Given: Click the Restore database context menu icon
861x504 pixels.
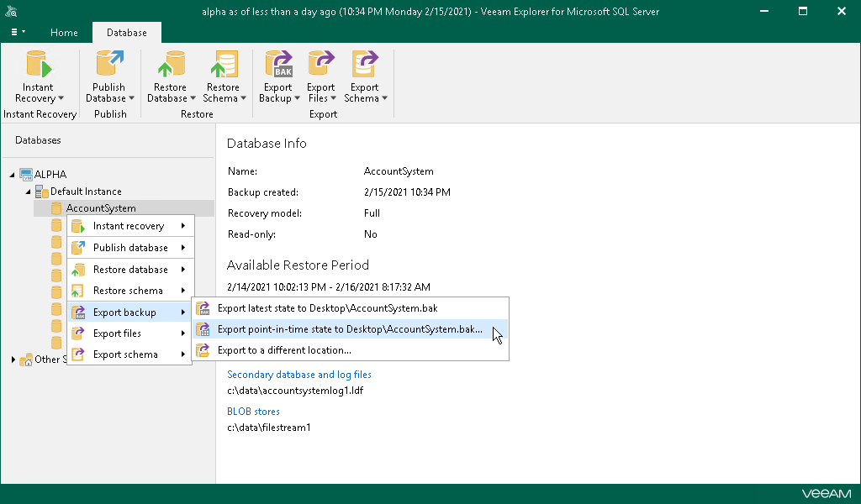Looking at the screenshot, I should (x=78, y=270).
